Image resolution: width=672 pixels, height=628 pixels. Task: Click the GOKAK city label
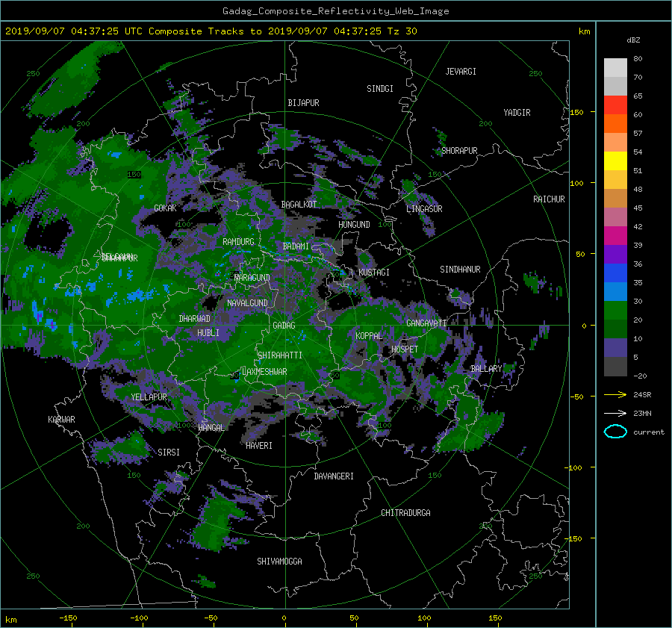[166, 208]
